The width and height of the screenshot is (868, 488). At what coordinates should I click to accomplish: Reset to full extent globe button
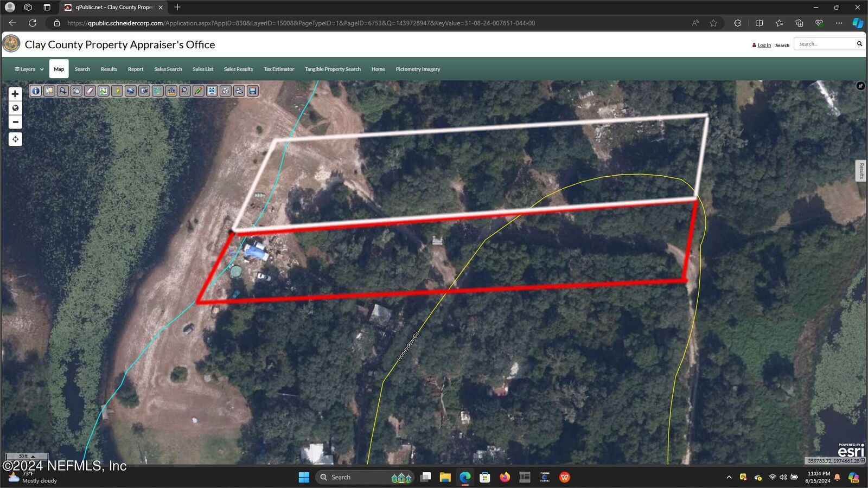tap(15, 108)
